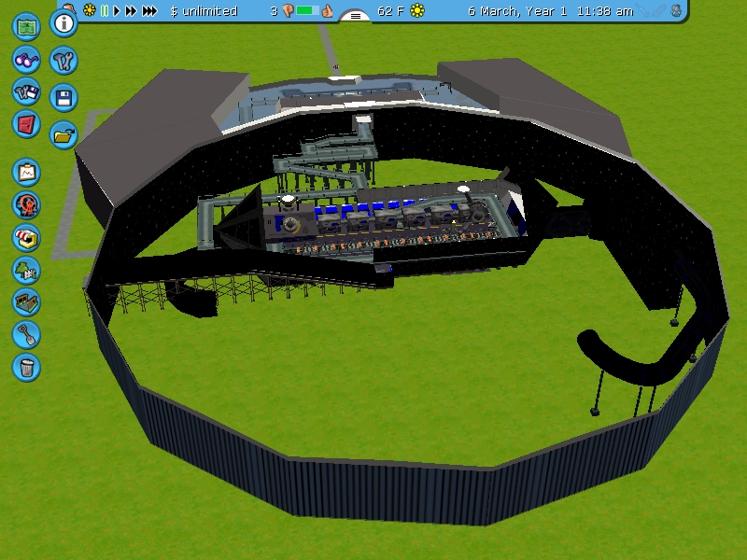The width and height of the screenshot is (747, 560).
Task: Click the red door exit icon
Action: 26,124
